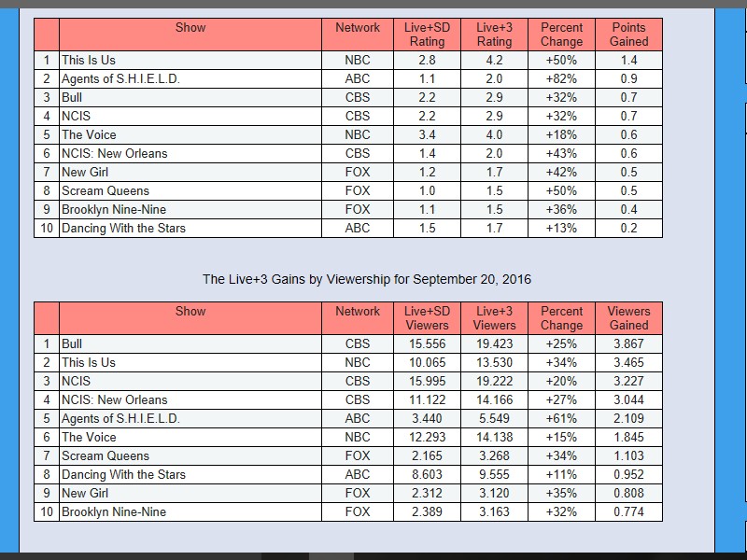Select "Bull" in the viewership table
This screenshot has width=747, height=560.
pyautogui.click(x=72, y=343)
